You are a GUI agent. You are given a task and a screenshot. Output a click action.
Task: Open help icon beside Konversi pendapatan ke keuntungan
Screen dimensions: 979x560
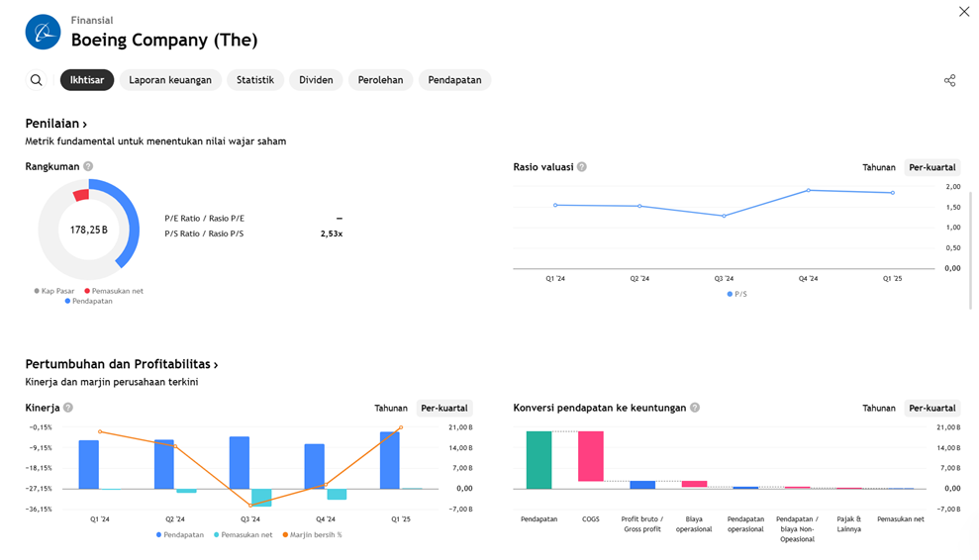[695, 407]
